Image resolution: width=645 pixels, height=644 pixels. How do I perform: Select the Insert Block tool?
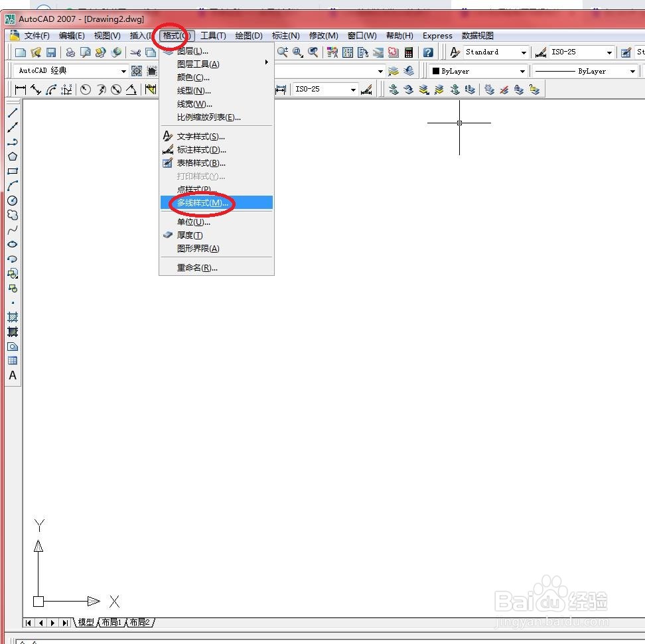point(13,273)
